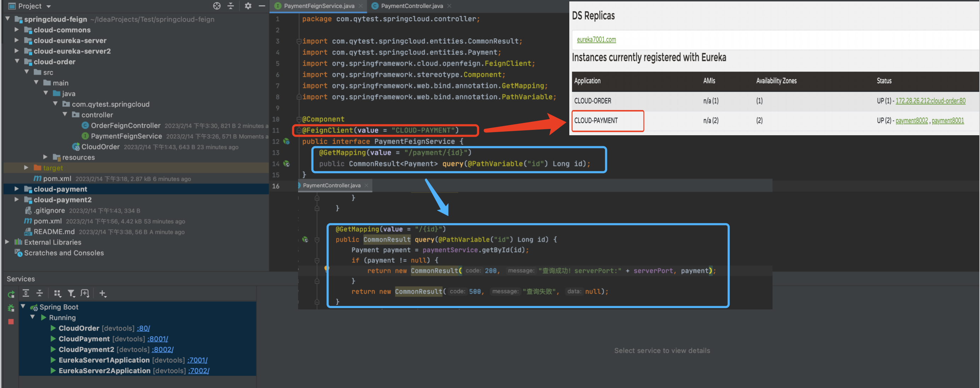The image size is (980, 388).
Task: Expand the cloud-payment2 module
Action: pos(17,199)
